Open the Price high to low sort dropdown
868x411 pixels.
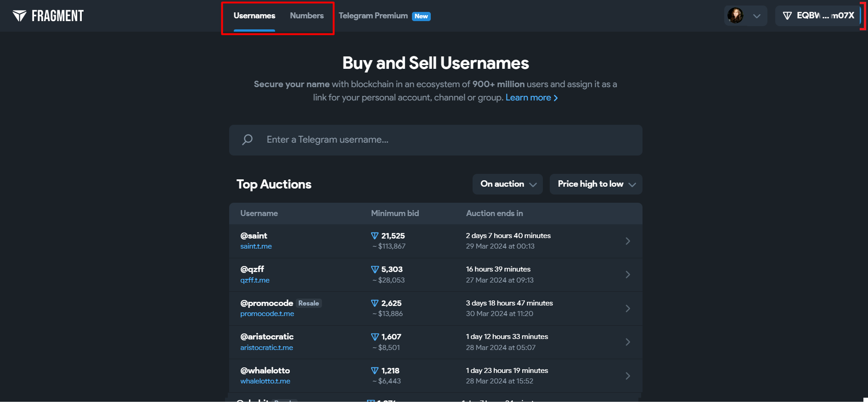coord(596,184)
